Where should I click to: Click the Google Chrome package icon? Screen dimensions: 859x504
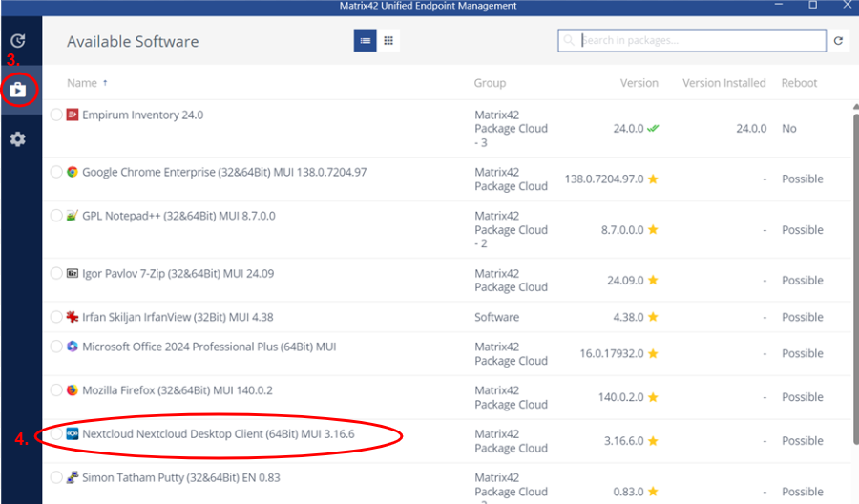pos(73,172)
